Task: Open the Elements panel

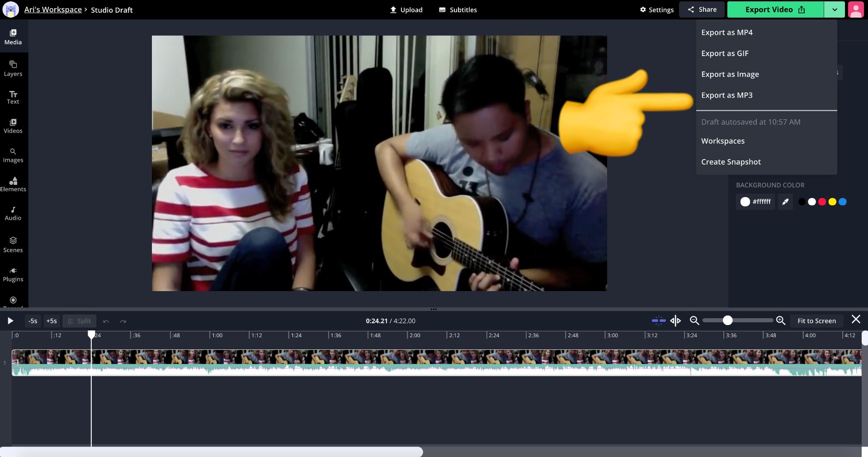Action: (x=13, y=184)
